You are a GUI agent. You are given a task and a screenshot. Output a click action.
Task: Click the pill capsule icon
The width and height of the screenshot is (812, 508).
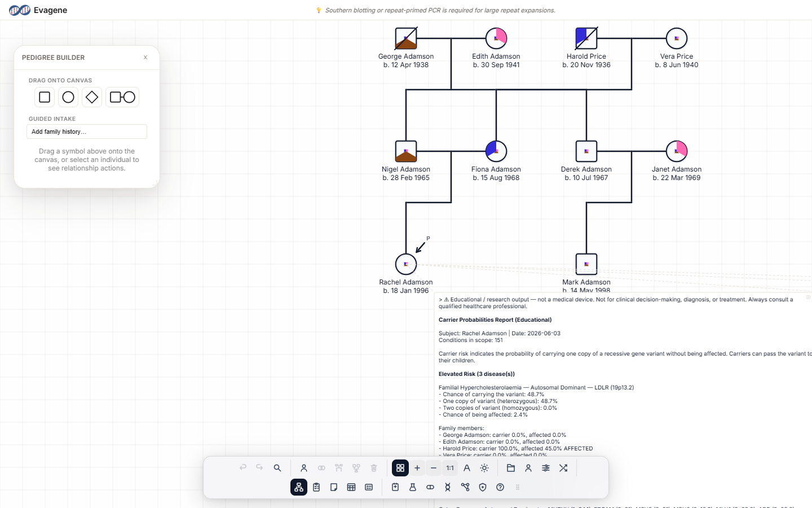click(x=430, y=487)
